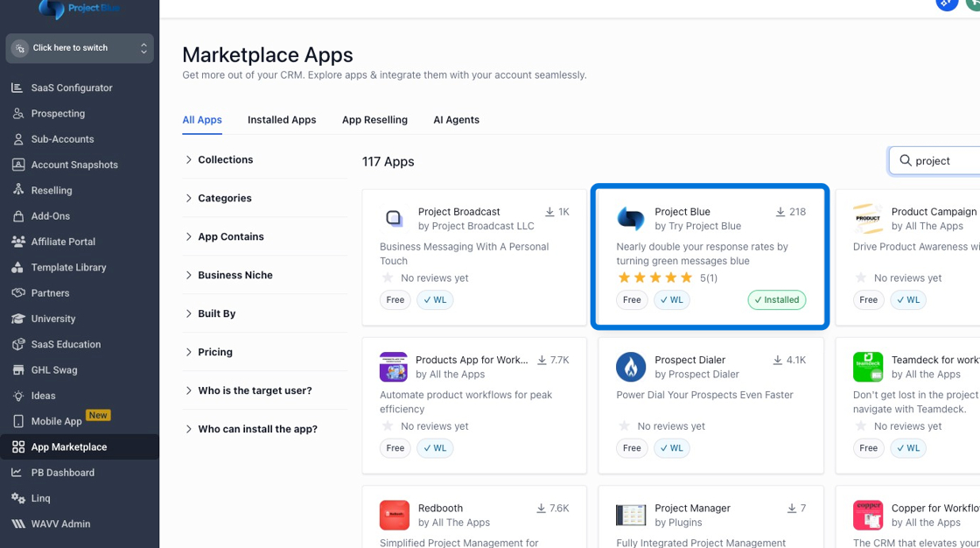
Task: Open the SaaS Configurator sidebar icon
Action: click(x=17, y=88)
